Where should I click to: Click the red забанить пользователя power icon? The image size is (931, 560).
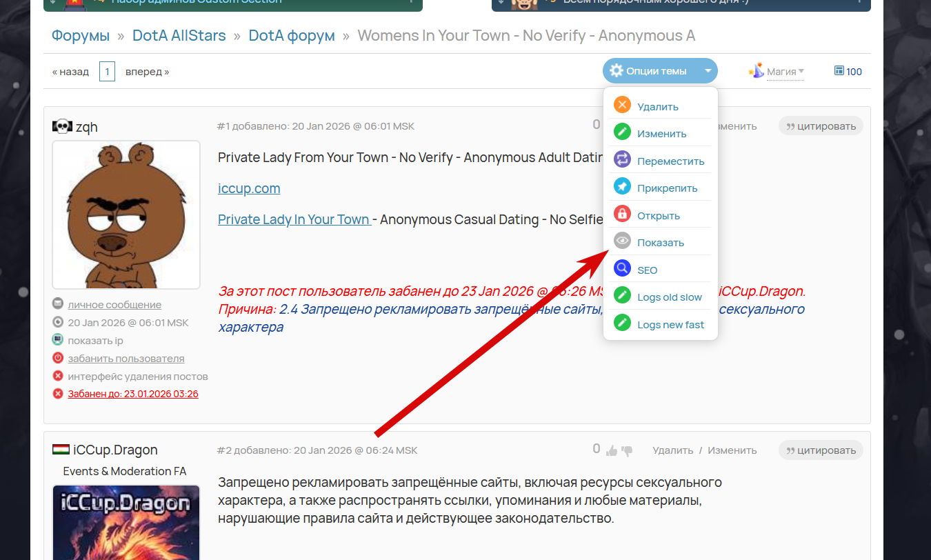coord(58,358)
